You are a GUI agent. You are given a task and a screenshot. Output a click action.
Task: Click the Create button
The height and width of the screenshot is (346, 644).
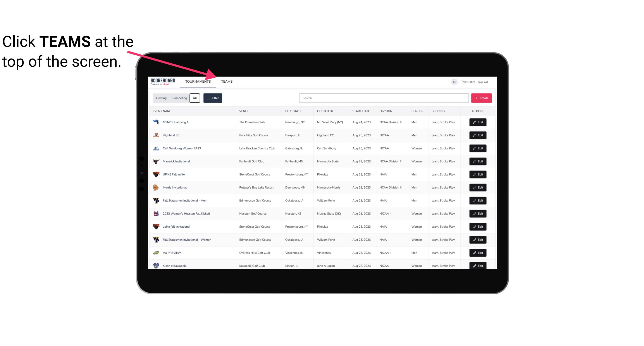481,98
